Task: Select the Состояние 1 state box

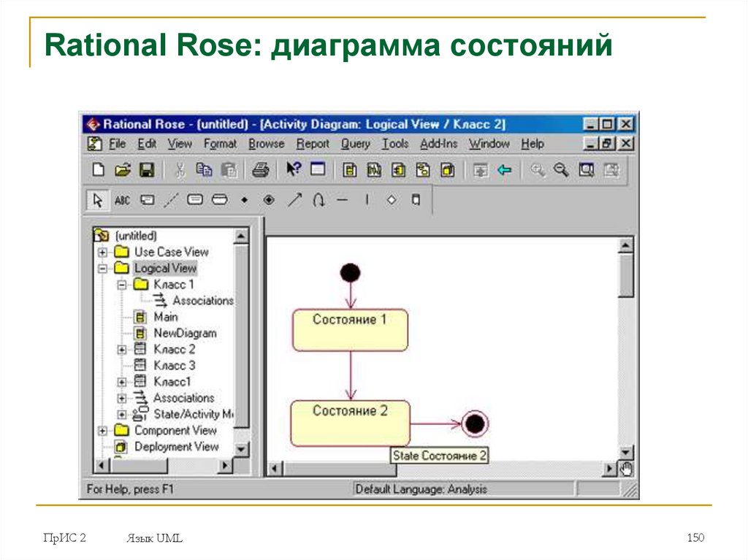Action: (350, 330)
